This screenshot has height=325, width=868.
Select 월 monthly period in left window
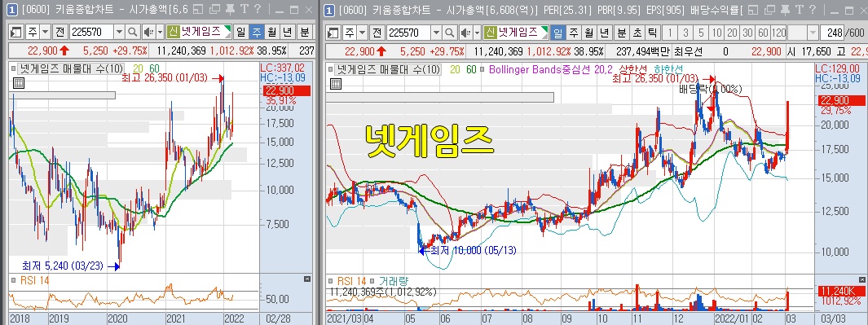click(271, 32)
